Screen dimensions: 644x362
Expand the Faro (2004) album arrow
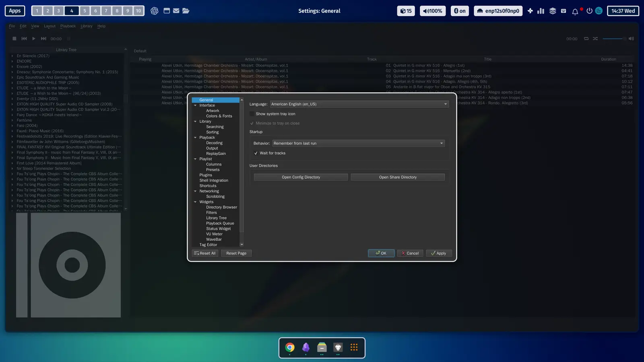click(12, 125)
